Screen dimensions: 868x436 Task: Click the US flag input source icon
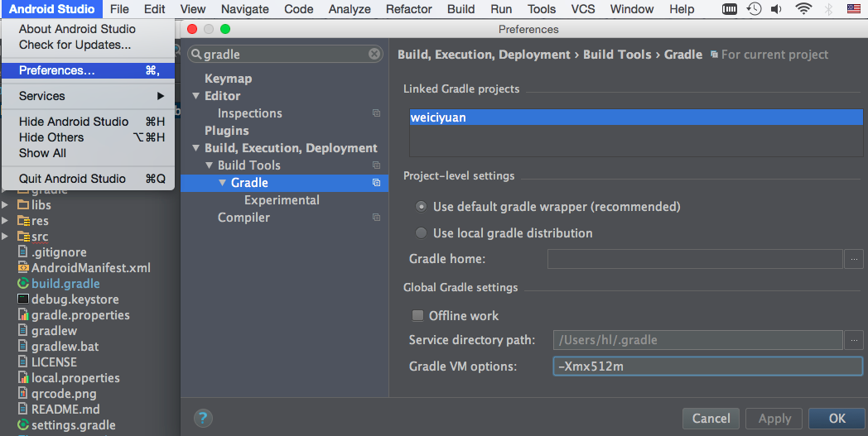tap(854, 9)
